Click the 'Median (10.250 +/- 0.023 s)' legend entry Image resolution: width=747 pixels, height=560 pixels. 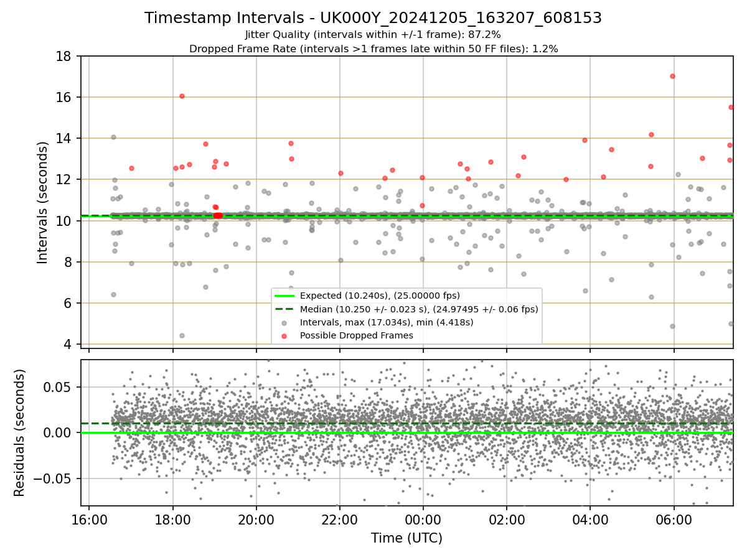419,309
